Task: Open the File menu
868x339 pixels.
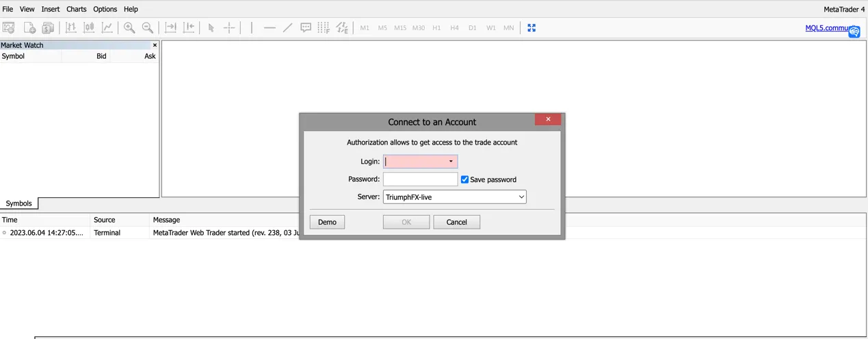Action: pyautogui.click(x=8, y=9)
